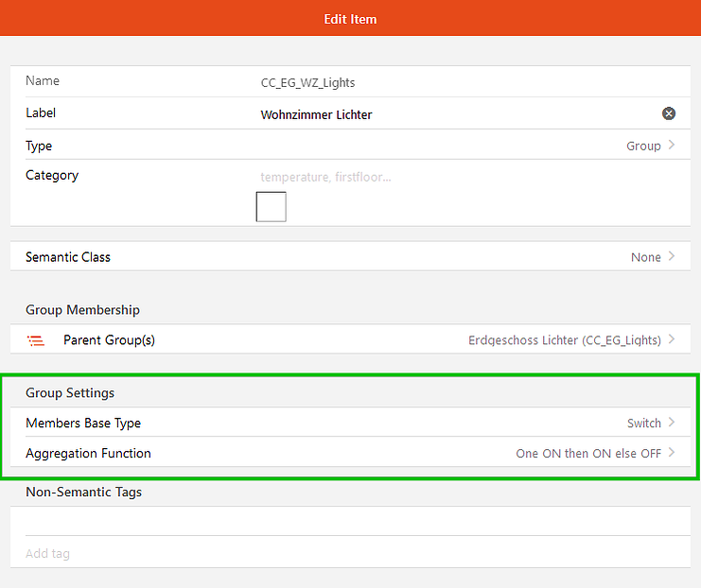The image size is (701, 588).
Task: Clear the Label field with the X icon
Action: pos(669,113)
